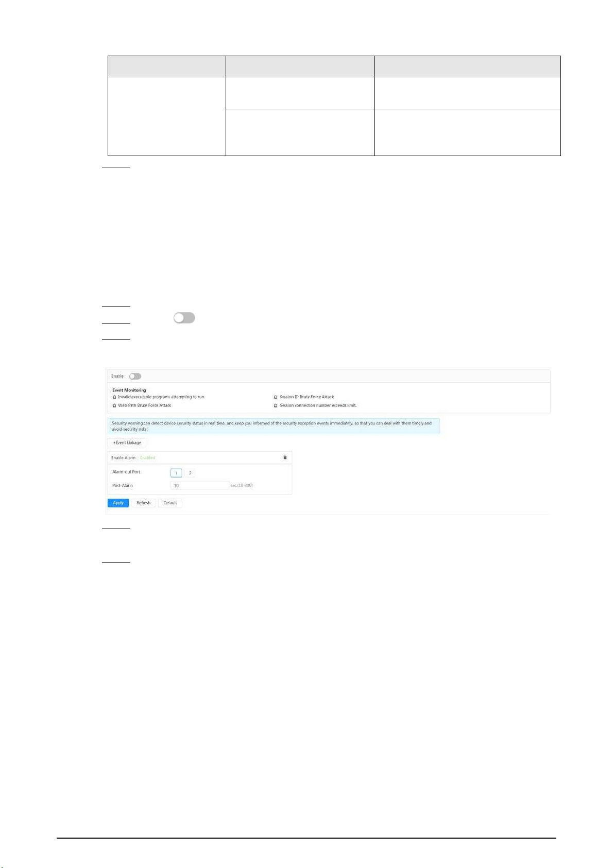The image size is (614, 868).
Task: Click the Invalid executable programs attempting to run text
Action: coord(161,397)
